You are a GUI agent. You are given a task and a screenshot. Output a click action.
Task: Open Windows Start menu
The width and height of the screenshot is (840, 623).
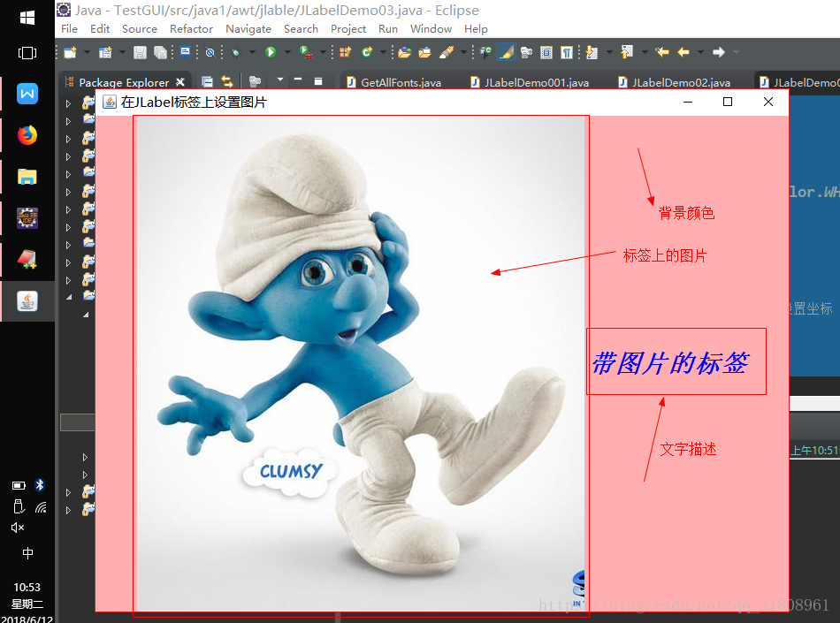pyautogui.click(x=27, y=18)
